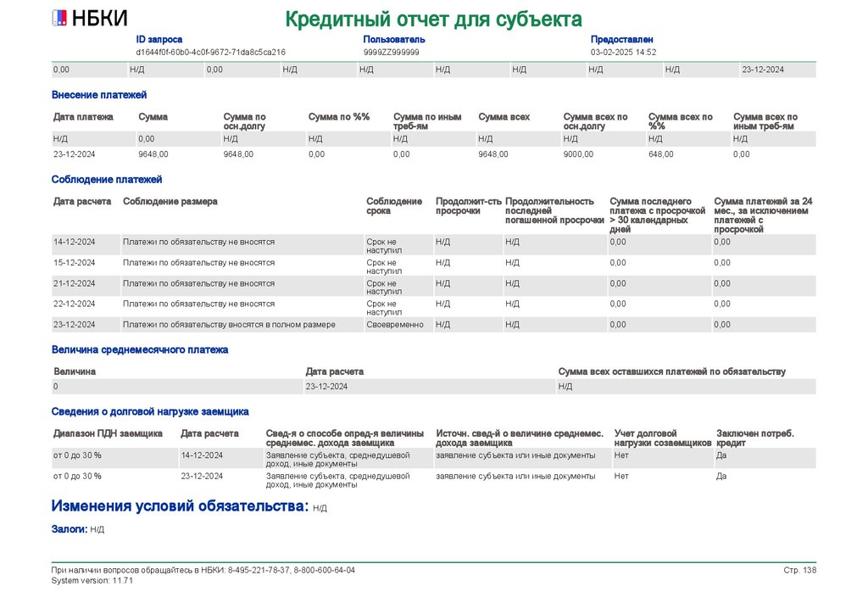The height and width of the screenshot is (614, 868).
Task: Select "Платежи по обязательству вносятся в полном размере"
Action: pyautogui.click(x=229, y=325)
